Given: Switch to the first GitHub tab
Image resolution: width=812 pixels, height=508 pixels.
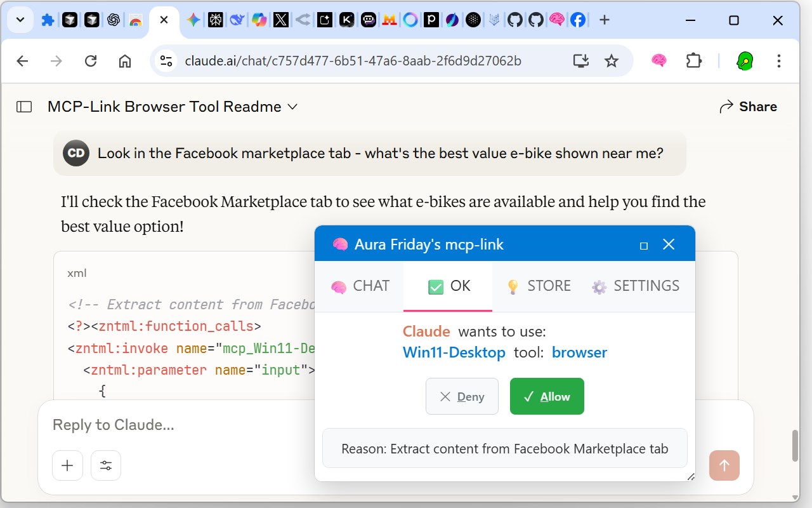Looking at the screenshot, I should (515, 20).
